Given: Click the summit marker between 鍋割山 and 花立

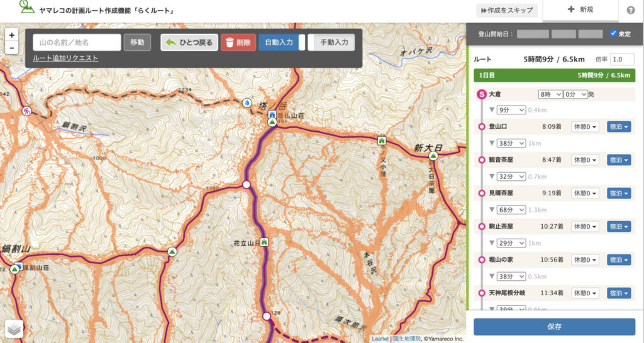Looking at the screenshot, I should (172, 251).
